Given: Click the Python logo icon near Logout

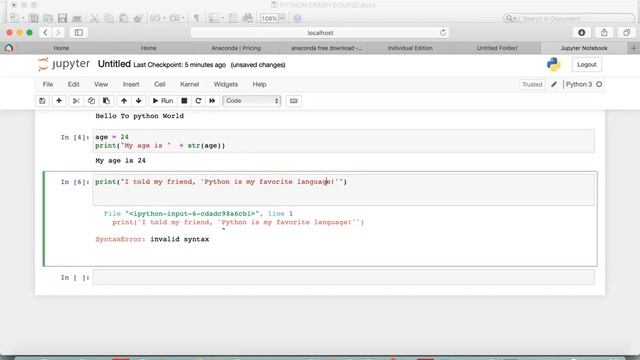Looking at the screenshot, I should (553, 64).
